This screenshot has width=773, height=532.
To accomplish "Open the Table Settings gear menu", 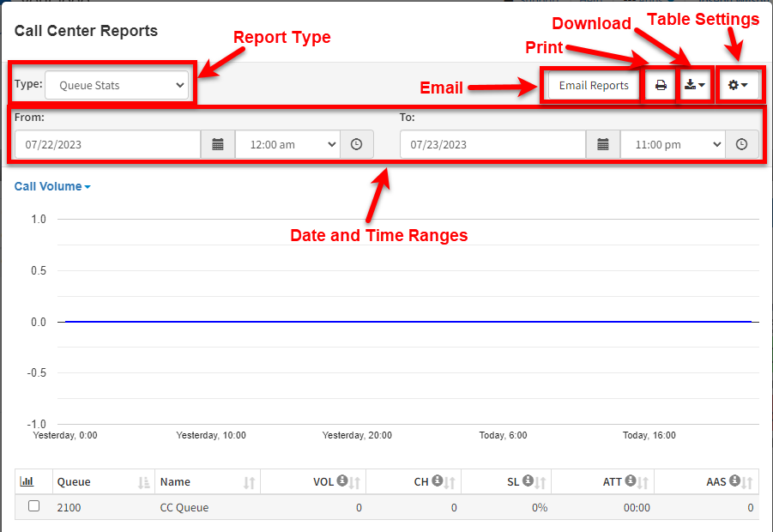I will [738, 85].
